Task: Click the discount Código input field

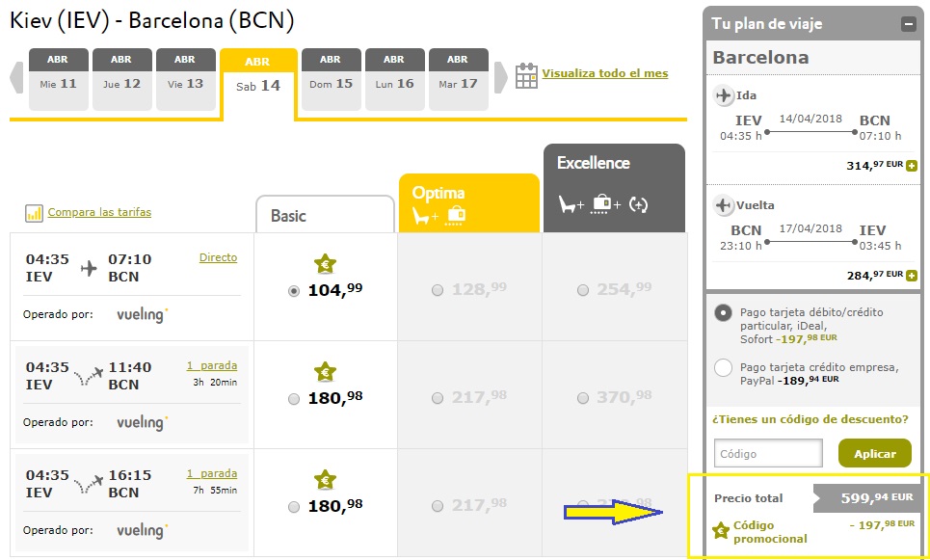Action: 768,453
